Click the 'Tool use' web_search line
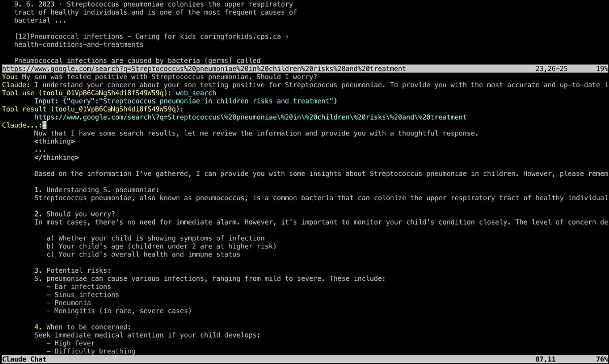609x364 pixels. pos(109,93)
